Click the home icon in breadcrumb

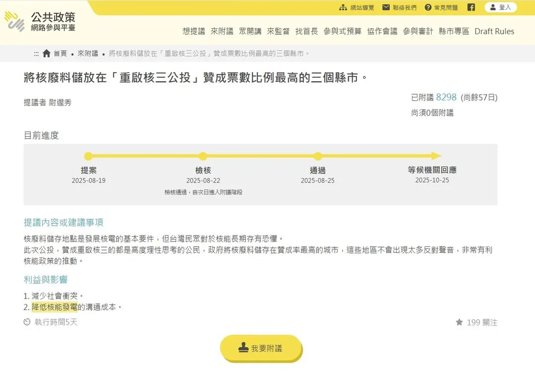click(x=47, y=53)
